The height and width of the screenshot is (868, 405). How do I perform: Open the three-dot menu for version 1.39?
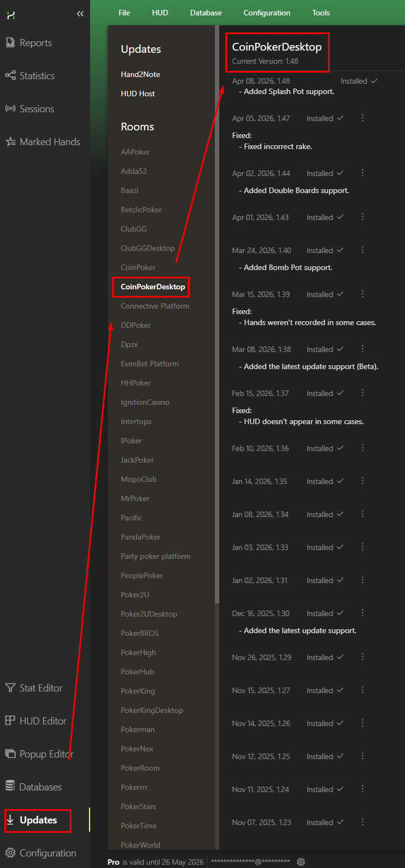tap(363, 294)
